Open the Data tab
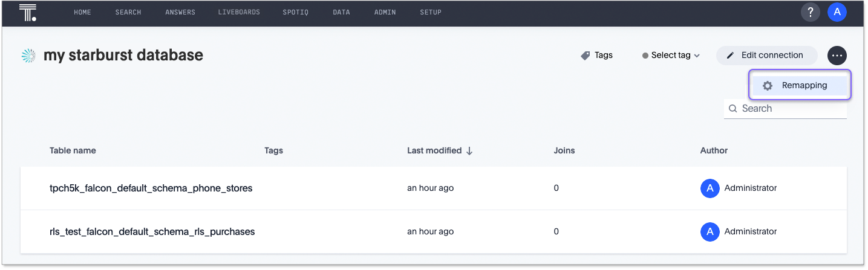This screenshot has width=868, height=270. [x=341, y=13]
